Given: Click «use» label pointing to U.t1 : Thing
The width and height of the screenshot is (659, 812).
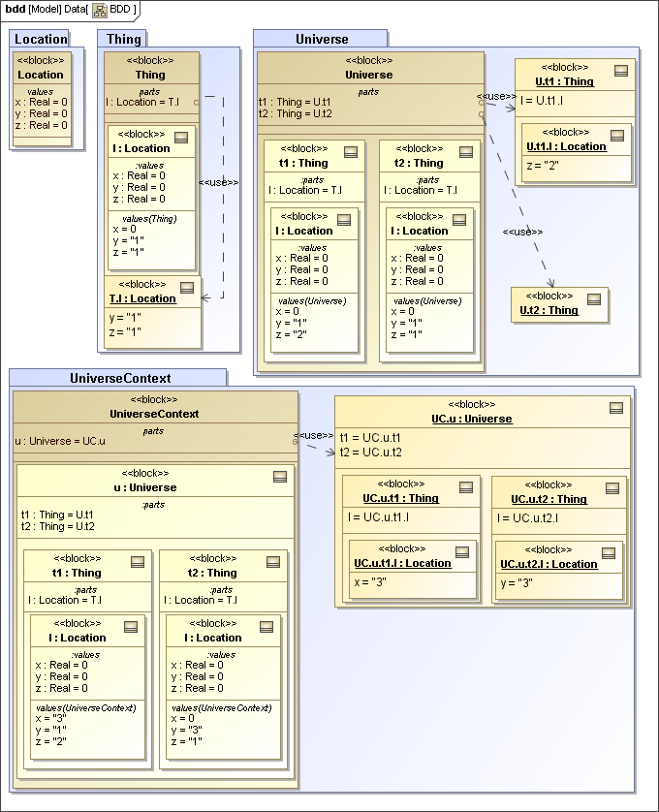Looking at the screenshot, I should 496,96.
